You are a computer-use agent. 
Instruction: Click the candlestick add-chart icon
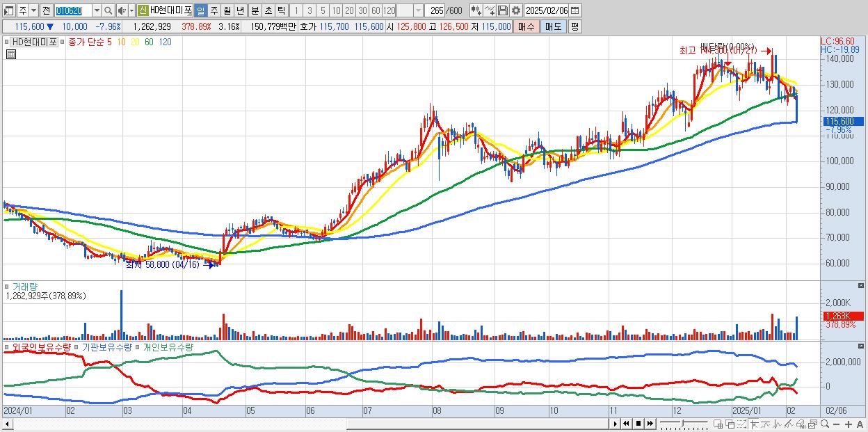pyautogui.click(x=476, y=10)
